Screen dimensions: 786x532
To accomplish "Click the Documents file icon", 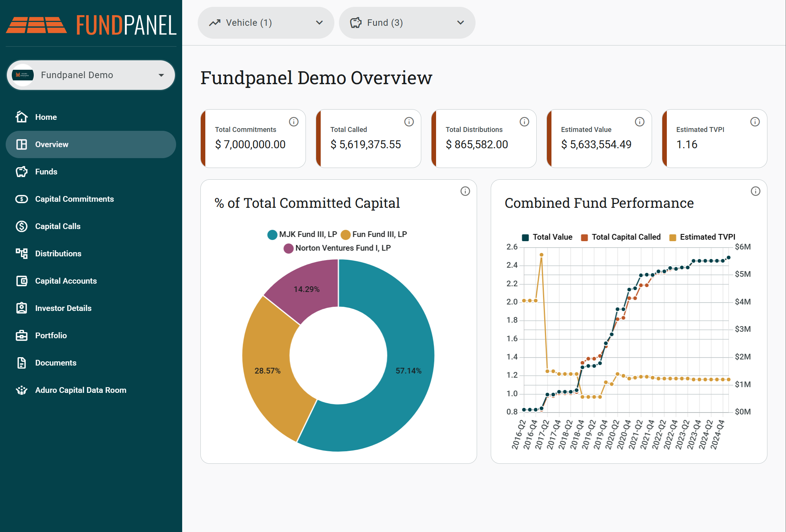I will pos(22,363).
